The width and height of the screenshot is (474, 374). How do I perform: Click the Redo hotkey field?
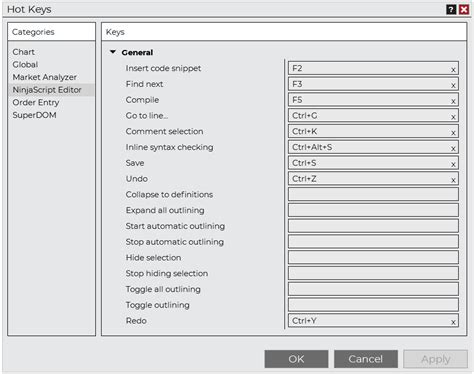[x=373, y=321]
